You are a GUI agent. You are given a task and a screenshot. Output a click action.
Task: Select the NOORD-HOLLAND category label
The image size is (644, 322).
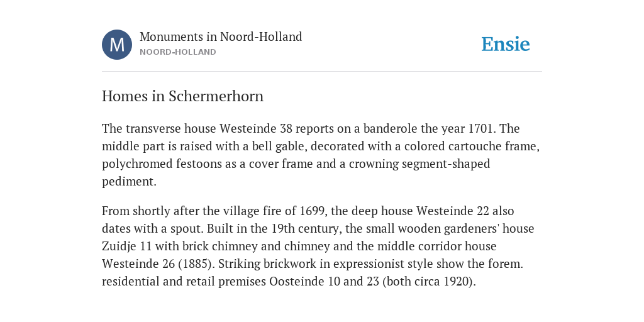click(x=178, y=52)
